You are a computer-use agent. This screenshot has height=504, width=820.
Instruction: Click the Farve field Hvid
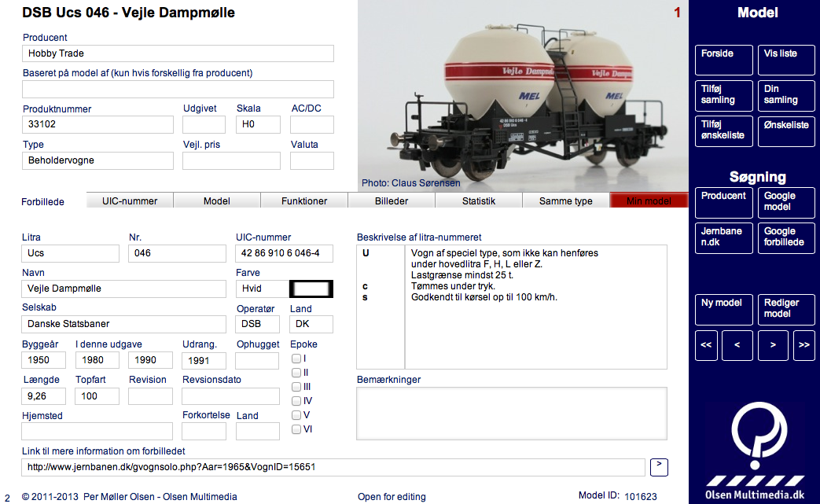263,289
